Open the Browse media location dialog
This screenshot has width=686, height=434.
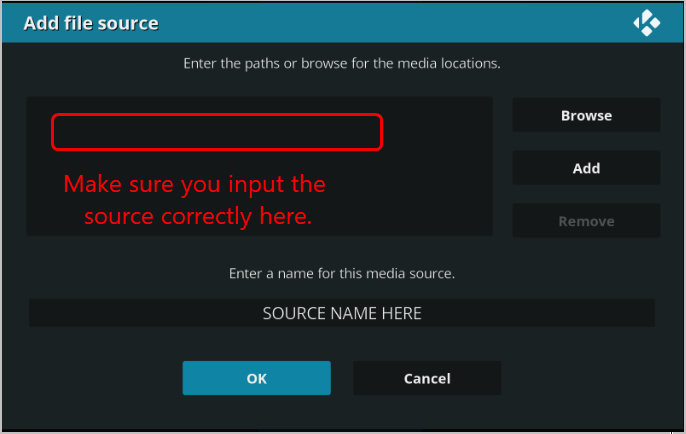pyautogui.click(x=586, y=115)
